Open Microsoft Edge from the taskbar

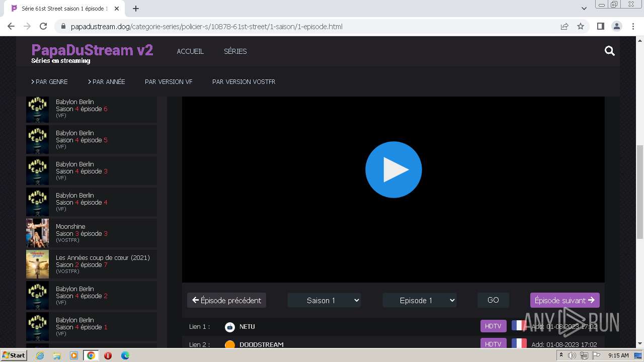click(x=125, y=355)
